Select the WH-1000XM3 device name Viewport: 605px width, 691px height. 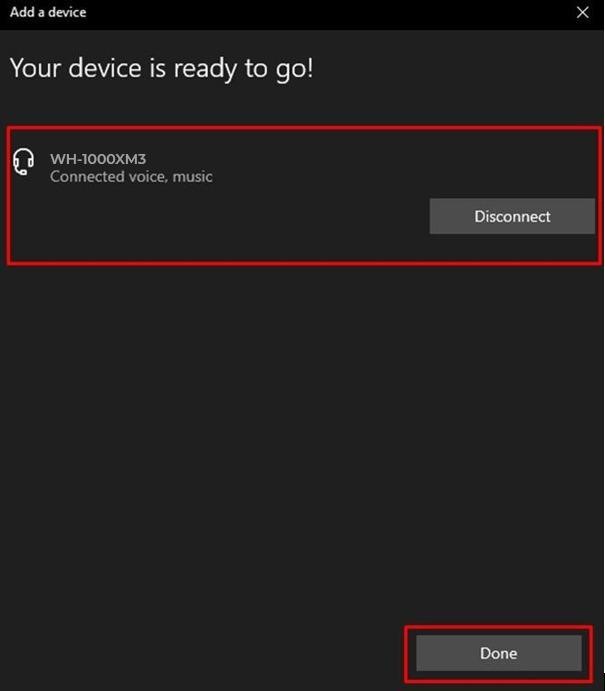tap(98, 159)
